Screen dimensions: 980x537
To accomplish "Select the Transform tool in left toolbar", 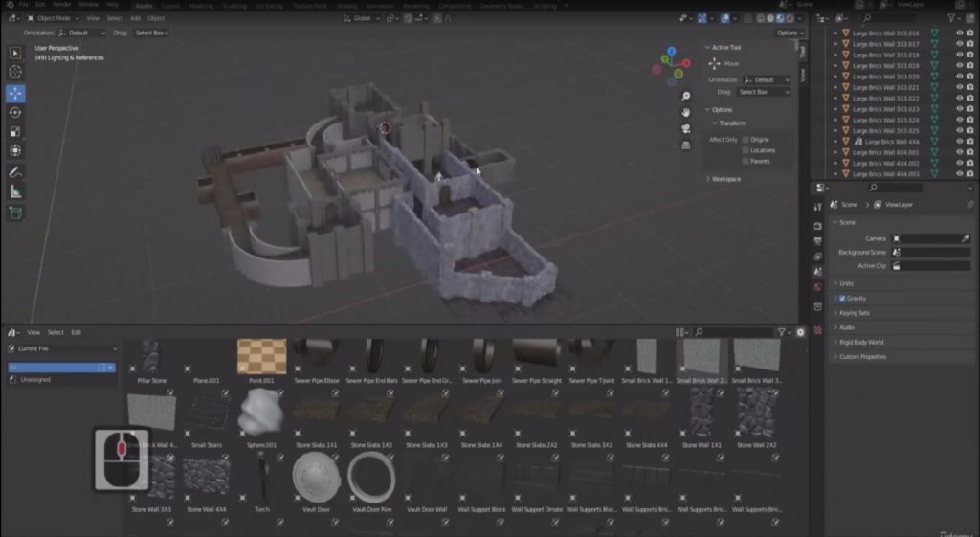I will pyautogui.click(x=15, y=150).
